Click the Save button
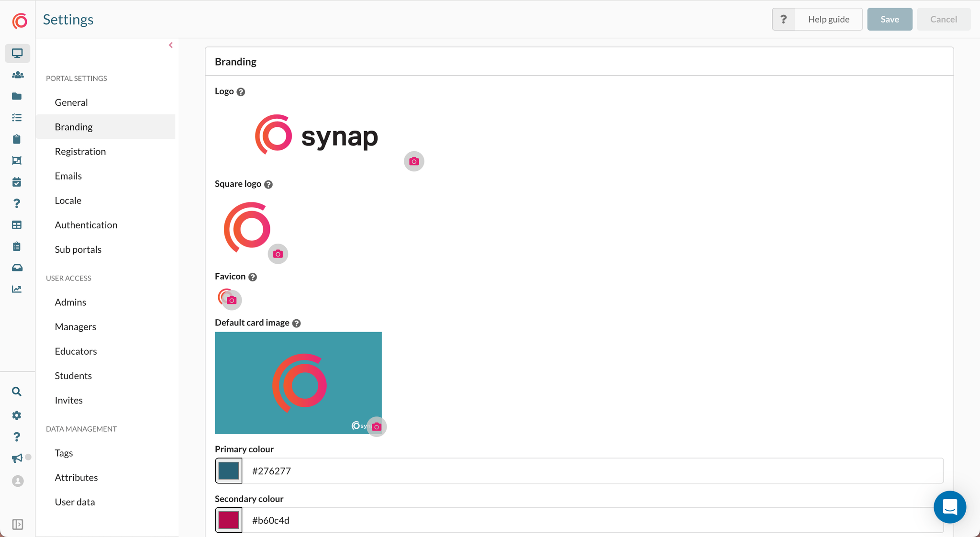 (x=889, y=19)
